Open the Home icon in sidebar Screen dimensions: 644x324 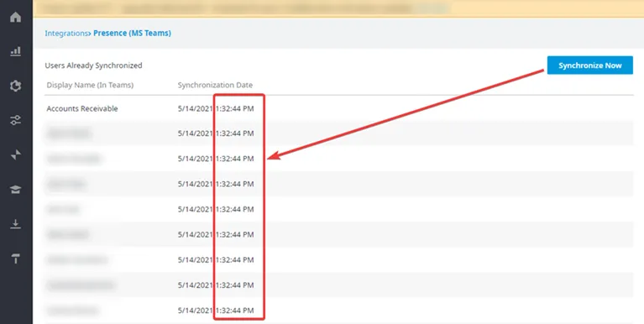pyautogui.click(x=16, y=18)
